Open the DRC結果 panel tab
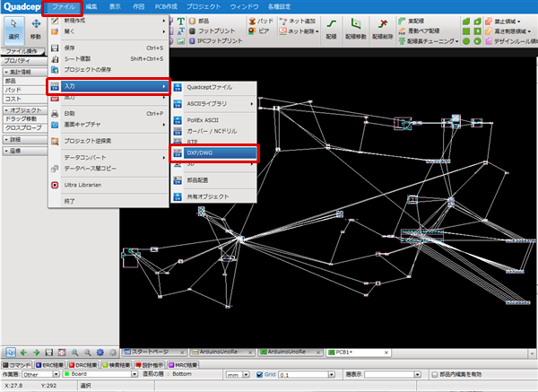The image size is (538, 392). pyautogui.click(x=82, y=365)
